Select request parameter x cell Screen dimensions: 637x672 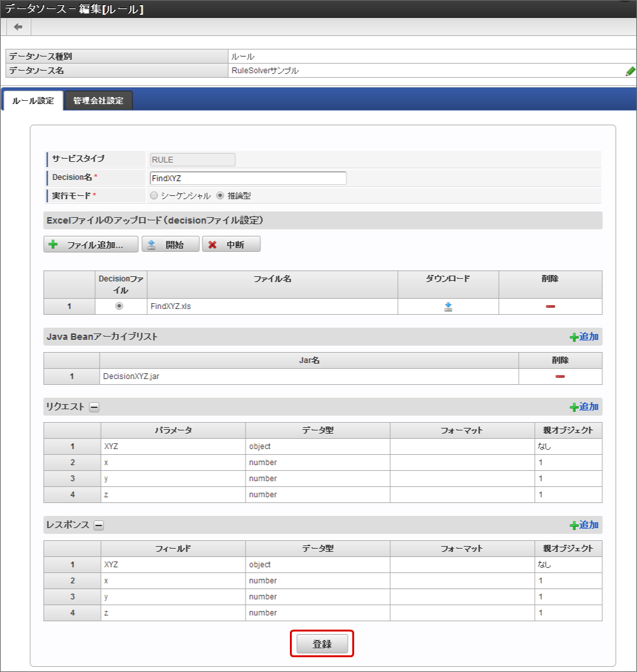point(173,463)
